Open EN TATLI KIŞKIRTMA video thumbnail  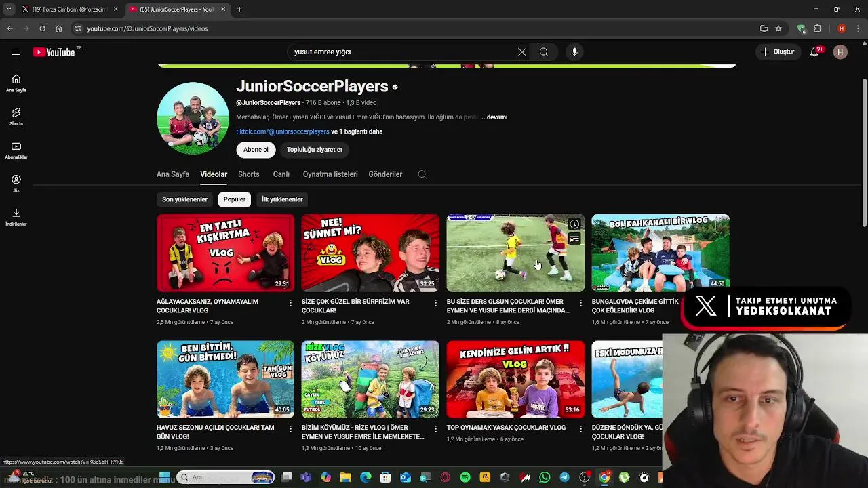225,253
